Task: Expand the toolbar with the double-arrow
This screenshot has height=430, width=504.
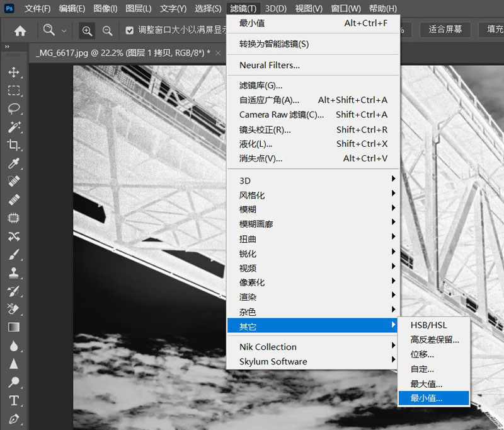Action: click(7, 47)
